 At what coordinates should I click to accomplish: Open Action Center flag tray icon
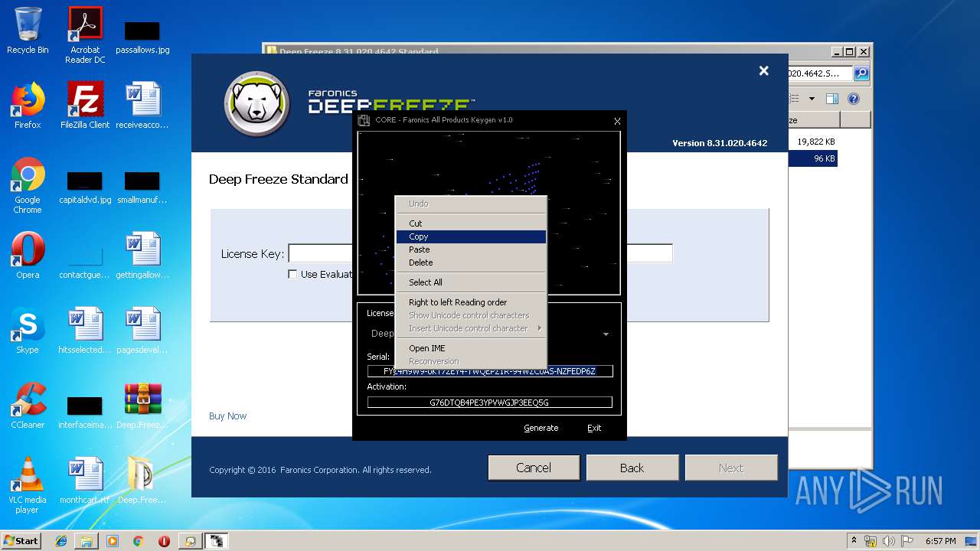(x=907, y=541)
